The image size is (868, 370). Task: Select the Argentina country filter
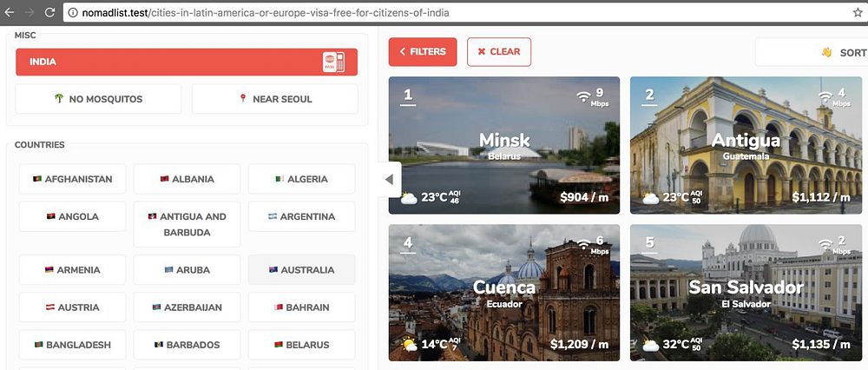pyautogui.click(x=302, y=216)
